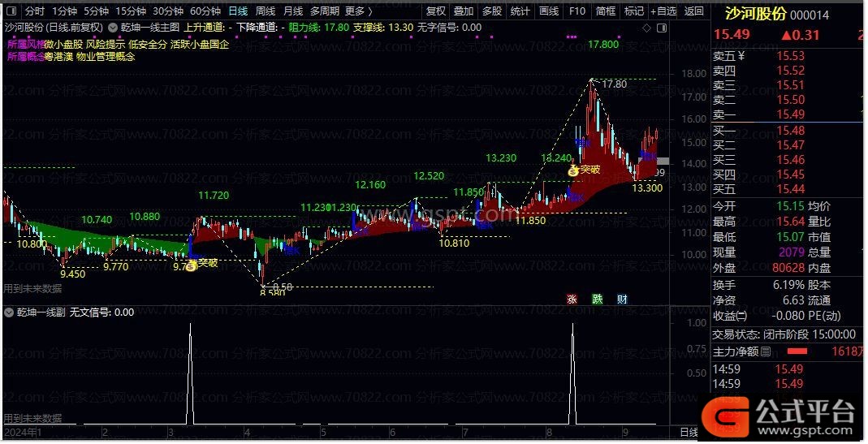The image size is (868, 444).
Task: Toggle the 叠加 overlay option
Action: 464,11
